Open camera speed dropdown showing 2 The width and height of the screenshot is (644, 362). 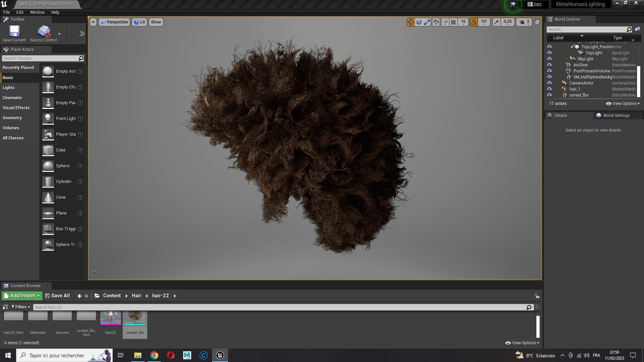tap(524, 22)
